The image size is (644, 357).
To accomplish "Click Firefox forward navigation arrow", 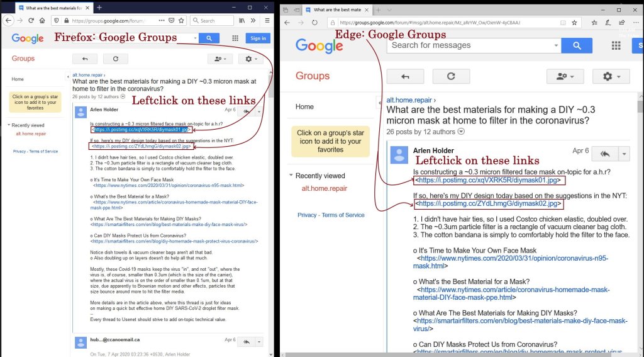I will pyautogui.click(x=19, y=20).
